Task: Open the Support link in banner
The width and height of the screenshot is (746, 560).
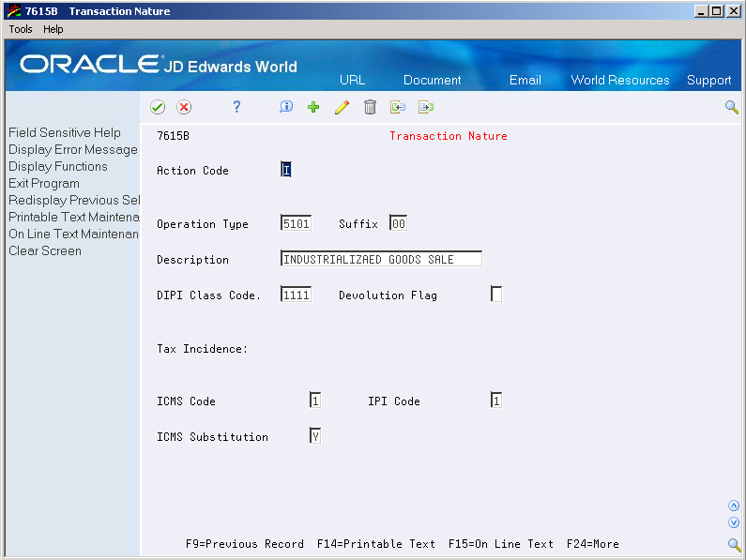Action: 708,81
